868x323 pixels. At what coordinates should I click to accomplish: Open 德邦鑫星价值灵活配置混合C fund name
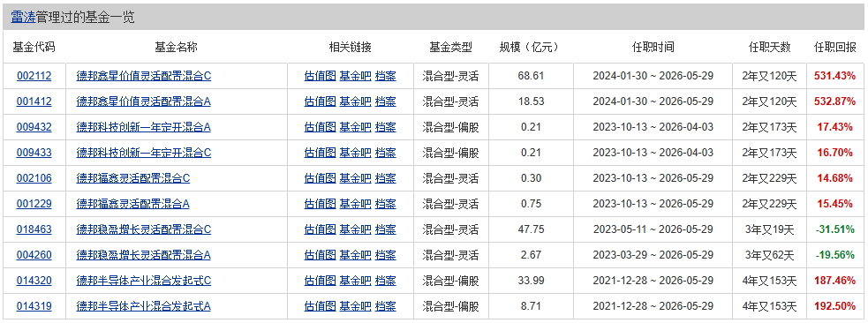[x=143, y=76]
